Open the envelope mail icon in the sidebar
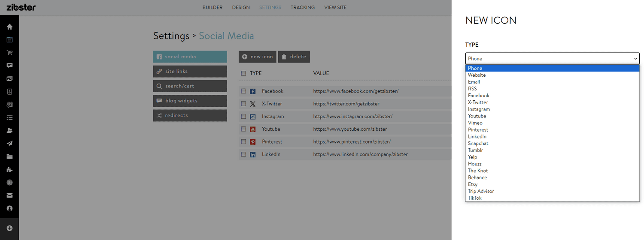Screen dimensions: 644x240 (9, 195)
